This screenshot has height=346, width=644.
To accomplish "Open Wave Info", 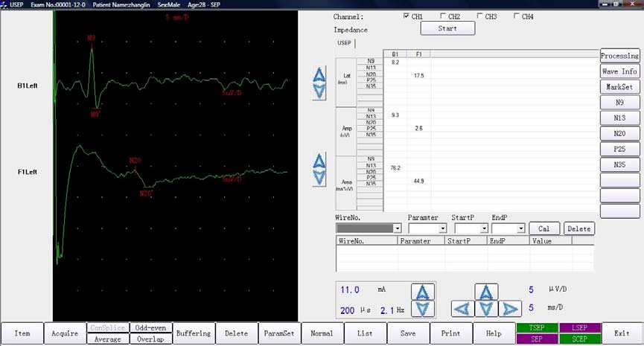I will 619,71.
